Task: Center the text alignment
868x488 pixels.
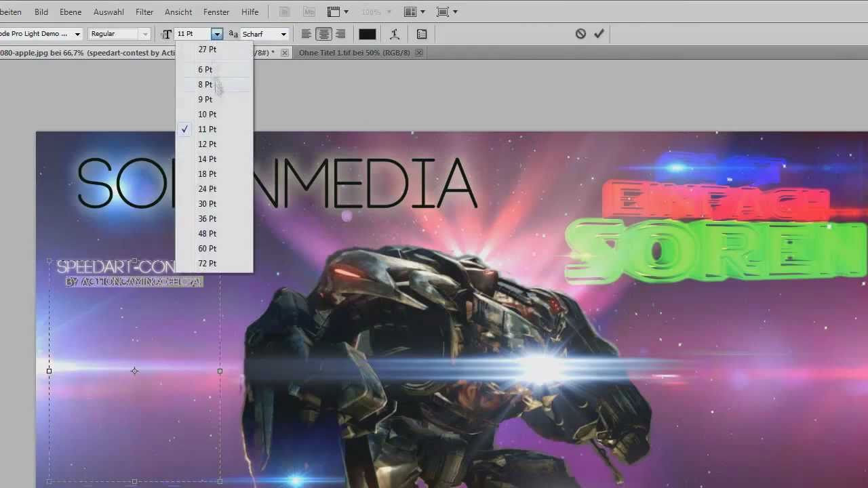Action: click(x=324, y=34)
